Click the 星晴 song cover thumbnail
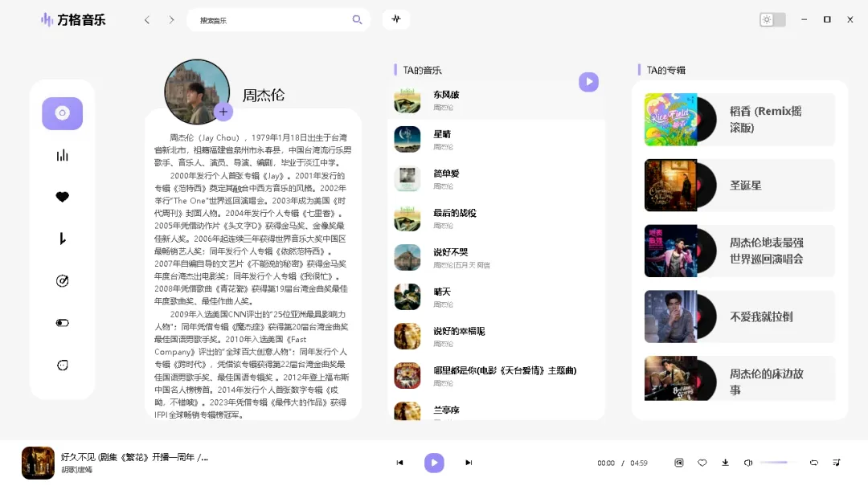 coord(407,140)
